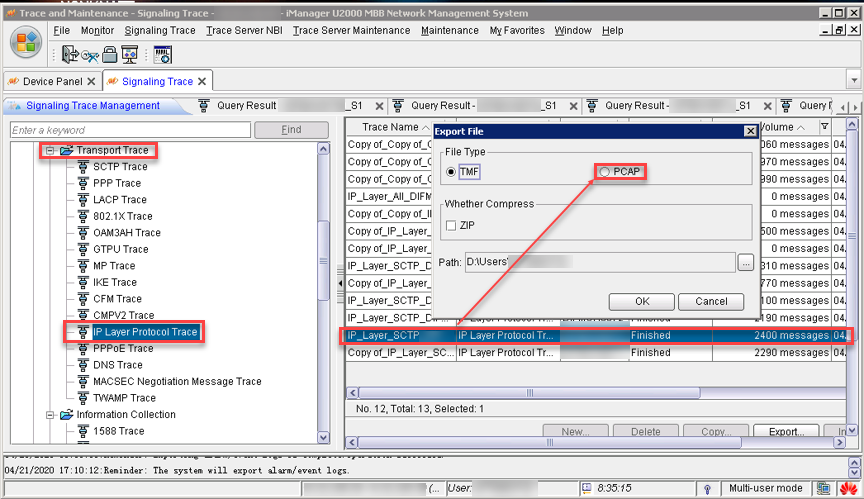Open the Trace Server Maintenance menu
The height and width of the screenshot is (499, 864).
click(x=351, y=30)
